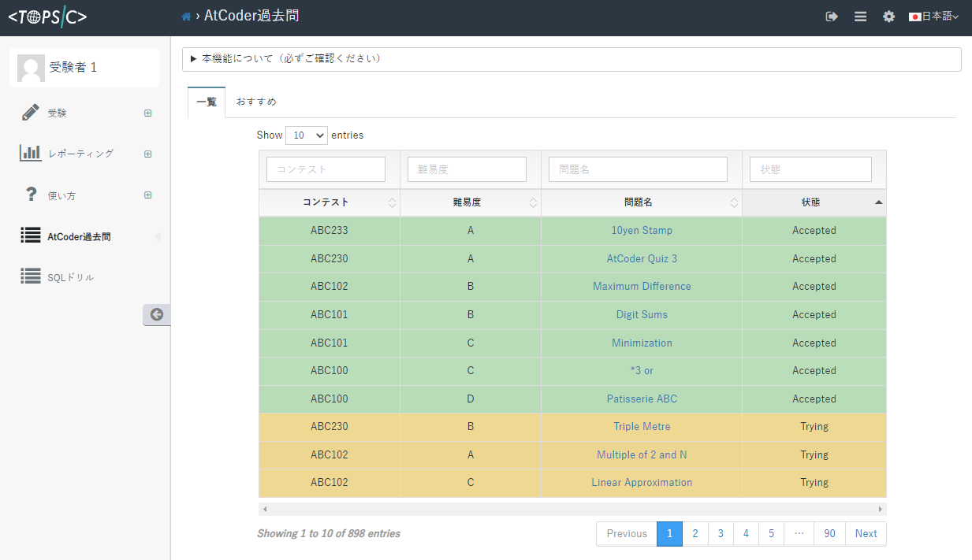
Task: Go to home via breadcrumb icon
Action: (x=186, y=17)
